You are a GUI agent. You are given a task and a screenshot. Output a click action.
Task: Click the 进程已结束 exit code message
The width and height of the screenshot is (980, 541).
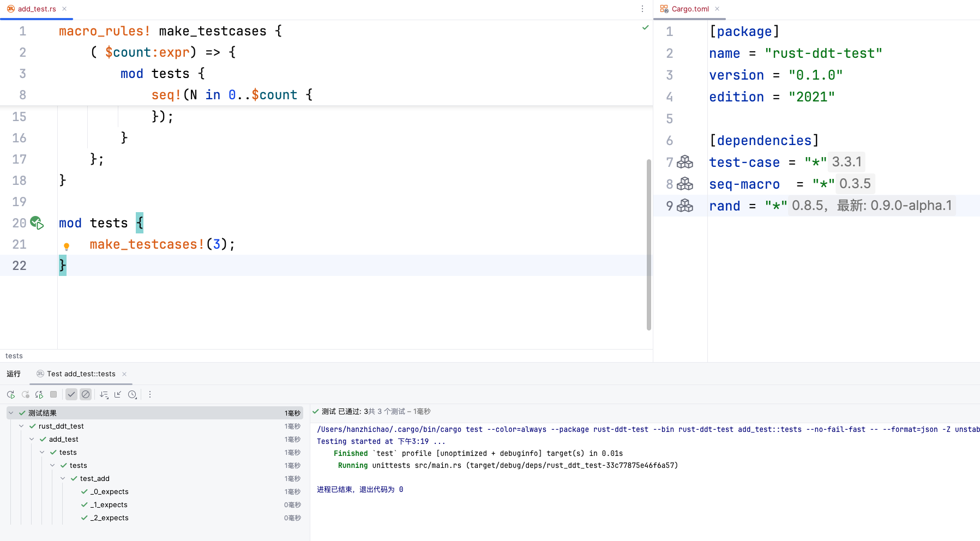point(360,489)
